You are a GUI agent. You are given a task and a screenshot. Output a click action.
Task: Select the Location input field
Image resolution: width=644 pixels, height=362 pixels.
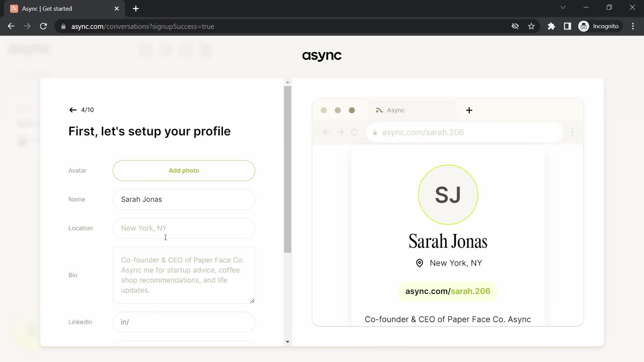click(184, 228)
